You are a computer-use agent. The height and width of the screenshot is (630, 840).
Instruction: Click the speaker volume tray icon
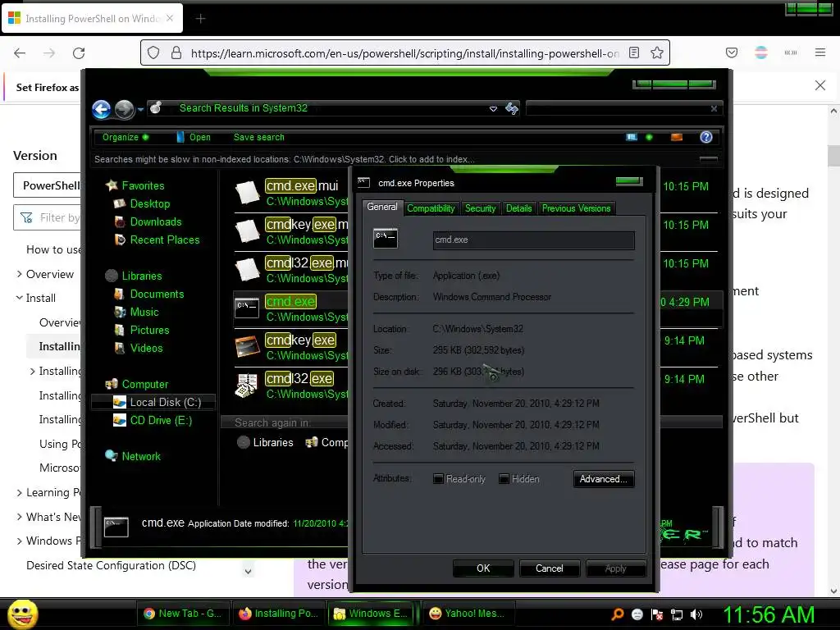click(696, 614)
